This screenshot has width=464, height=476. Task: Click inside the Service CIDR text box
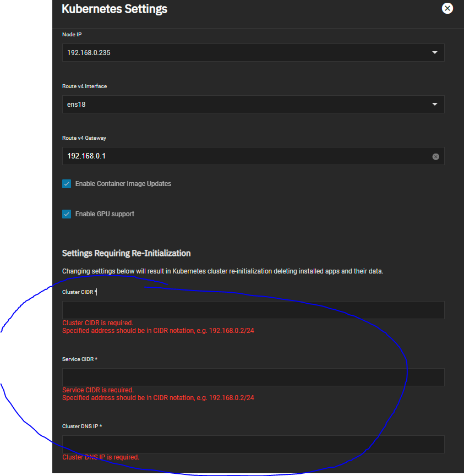253,377
